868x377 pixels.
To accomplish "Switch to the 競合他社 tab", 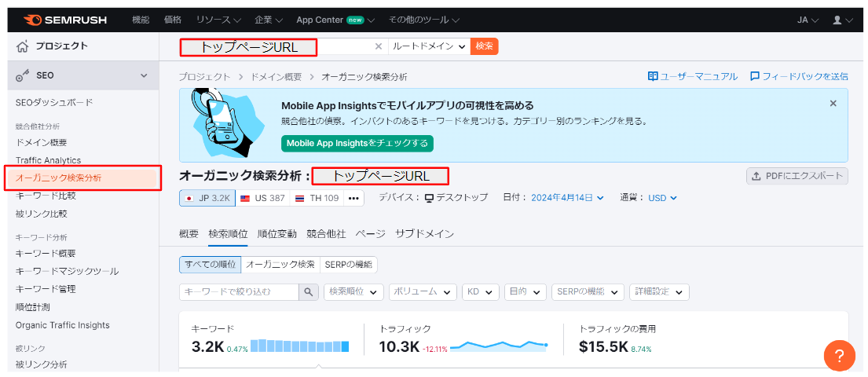I will pyautogui.click(x=326, y=234).
